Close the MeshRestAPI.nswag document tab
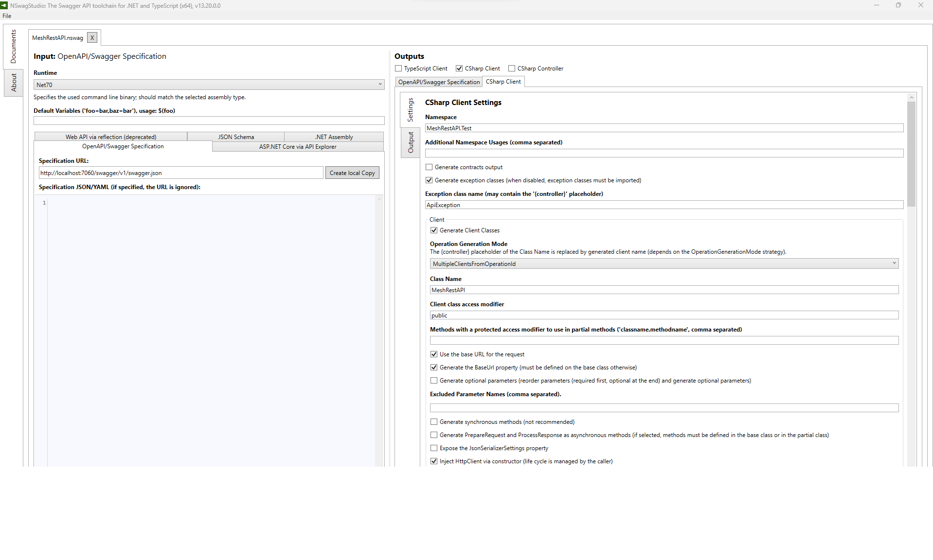The width and height of the screenshot is (933, 560). (x=92, y=37)
